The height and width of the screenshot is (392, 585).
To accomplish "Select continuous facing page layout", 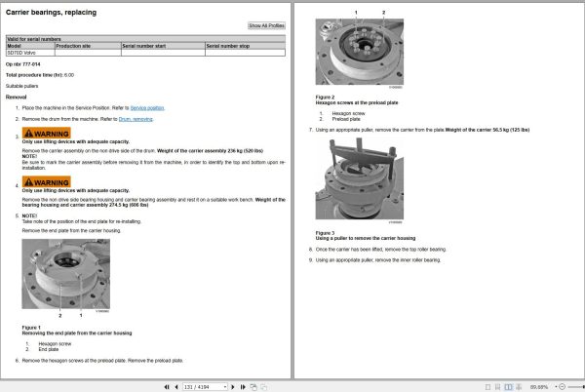I will [519, 387].
